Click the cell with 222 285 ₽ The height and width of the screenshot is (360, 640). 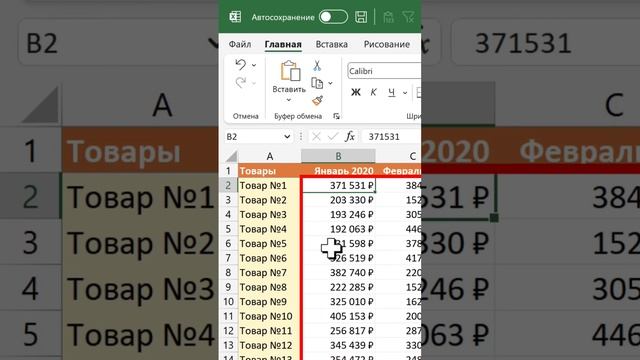click(338, 287)
